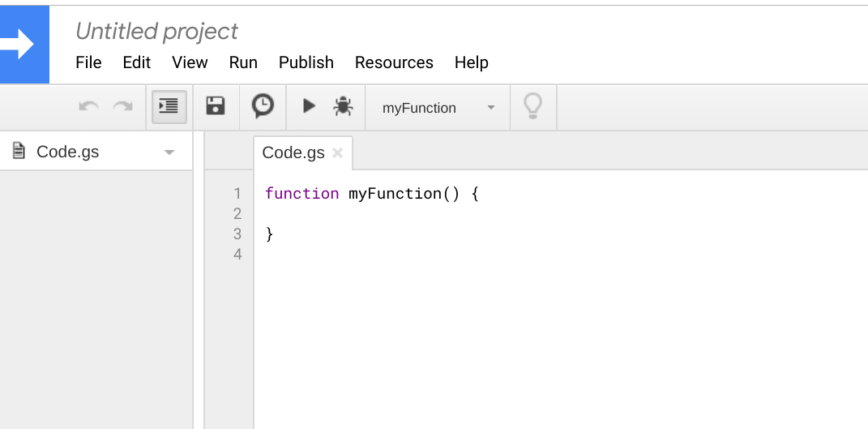This screenshot has width=868, height=429.
Task: Save the project with floppy disk icon
Action: pyautogui.click(x=216, y=106)
